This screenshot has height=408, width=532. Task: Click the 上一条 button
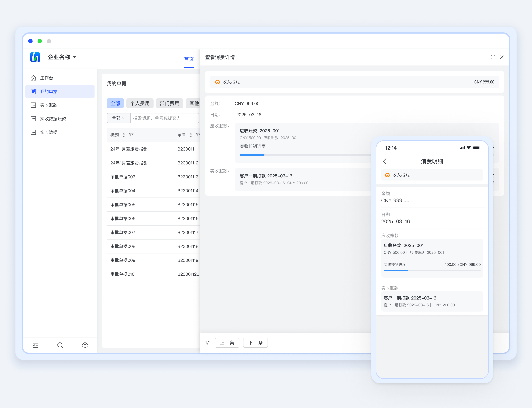[227, 343]
